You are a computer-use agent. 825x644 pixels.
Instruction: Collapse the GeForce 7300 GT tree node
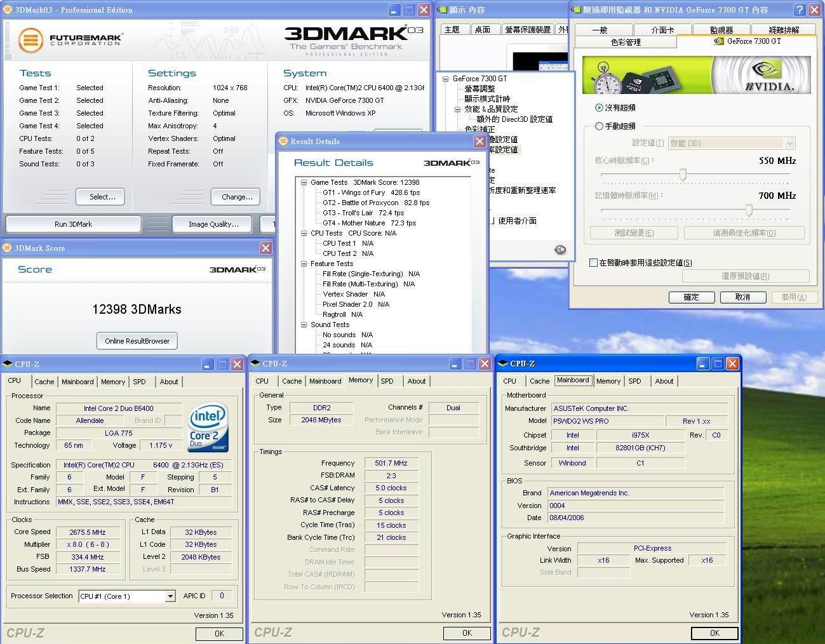click(x=446, y=79)
